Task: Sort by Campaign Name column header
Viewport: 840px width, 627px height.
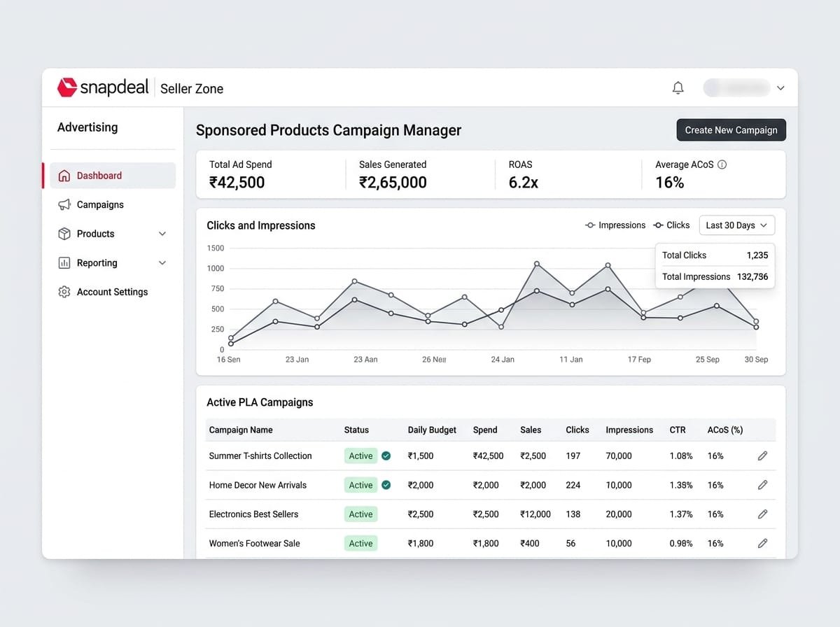Action: (241, 430)
